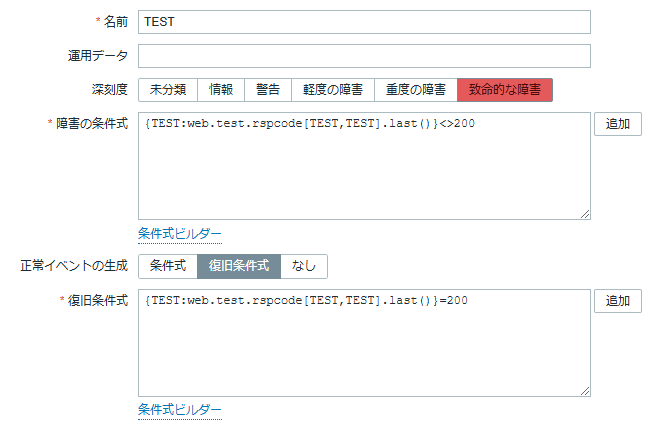Image resolution: width=671 pixels, height=422 pixels.
Task: Click inside the 復旧条件式 expression textarea
Action: click(364, 343)
